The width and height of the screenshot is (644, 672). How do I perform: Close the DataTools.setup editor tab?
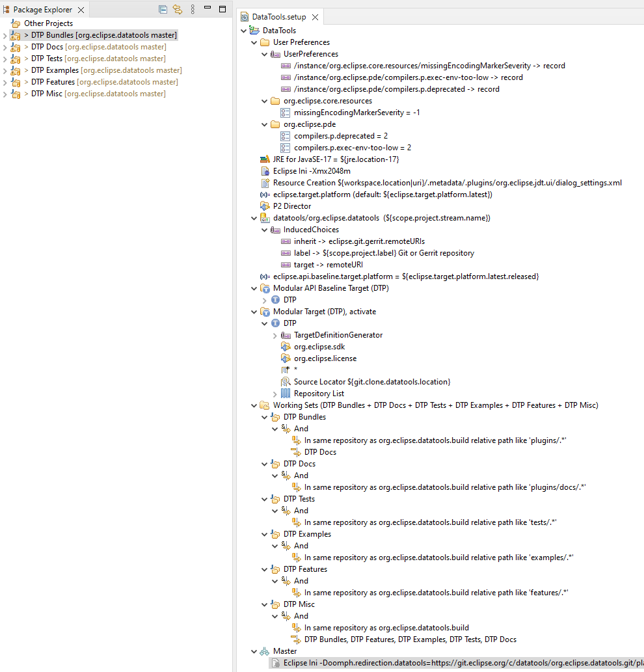315,17
